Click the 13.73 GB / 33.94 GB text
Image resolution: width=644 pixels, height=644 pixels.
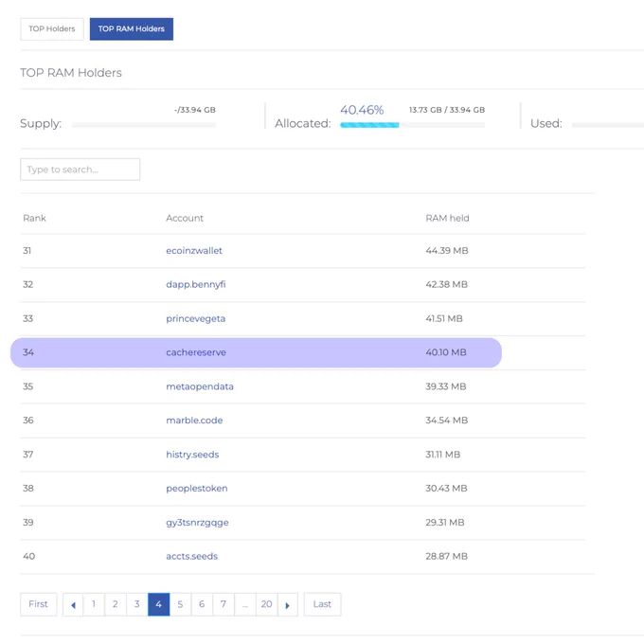point(447,110)
